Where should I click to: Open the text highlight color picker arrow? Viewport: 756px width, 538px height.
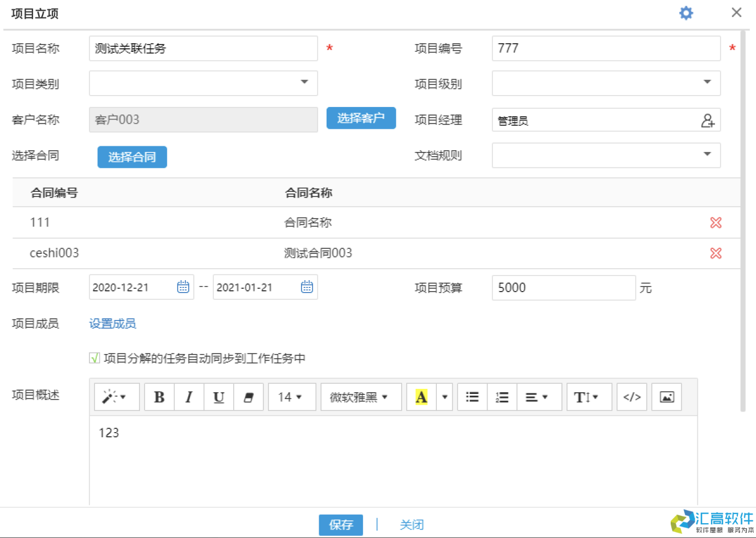pyautogui.click(x=445, y=397)
